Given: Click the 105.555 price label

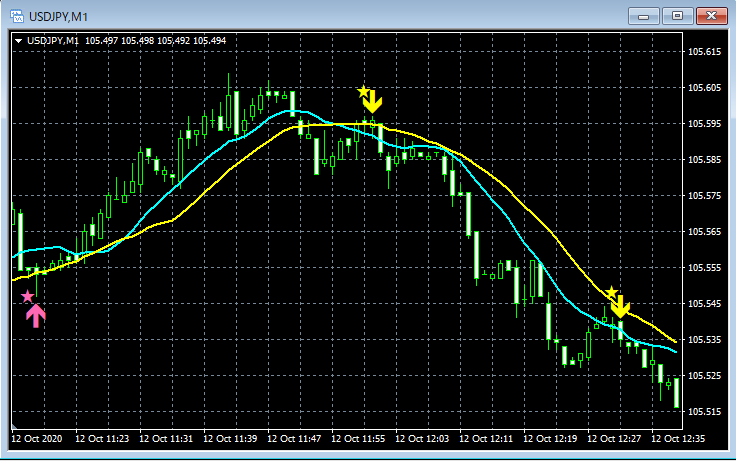Looking at the screenshot, I should (x=704, y=268).
